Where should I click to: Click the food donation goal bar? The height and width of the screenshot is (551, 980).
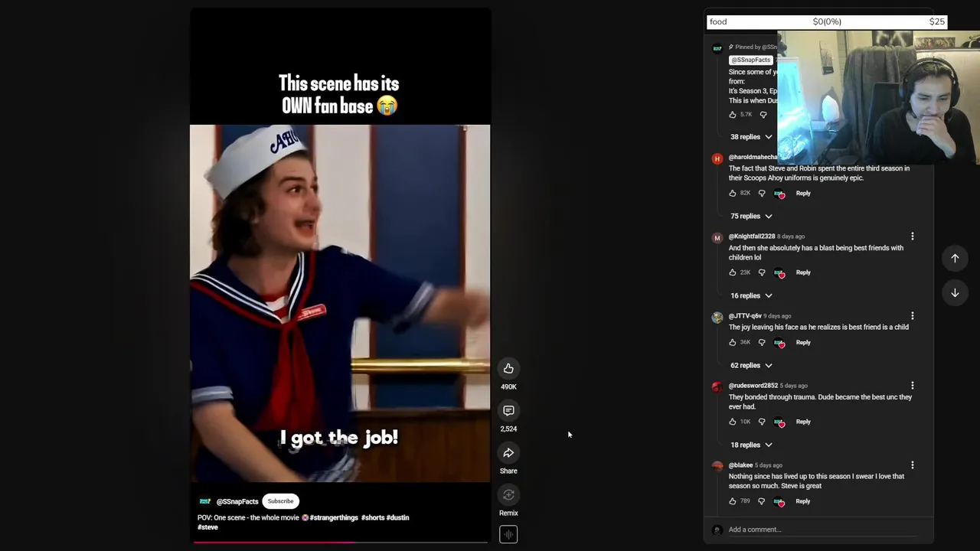(x=827, y=21)
